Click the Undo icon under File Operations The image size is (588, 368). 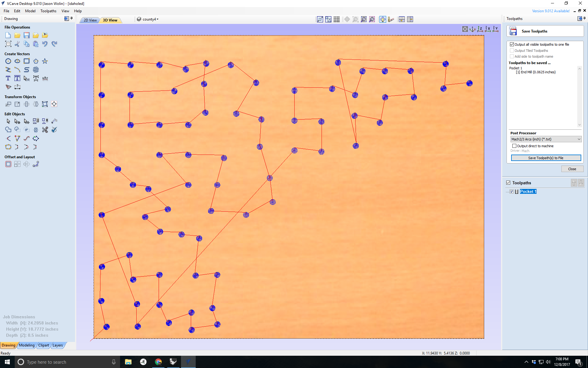point(45,44)
